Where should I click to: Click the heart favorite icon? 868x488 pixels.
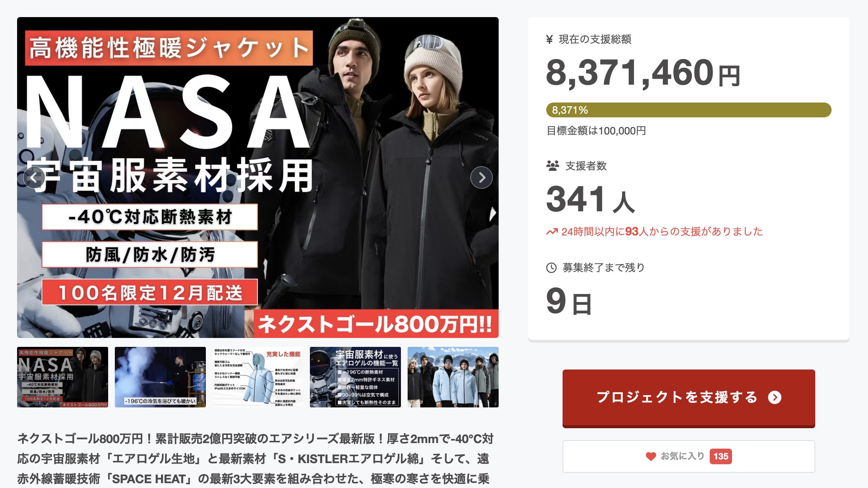click(x=651, y=456)
